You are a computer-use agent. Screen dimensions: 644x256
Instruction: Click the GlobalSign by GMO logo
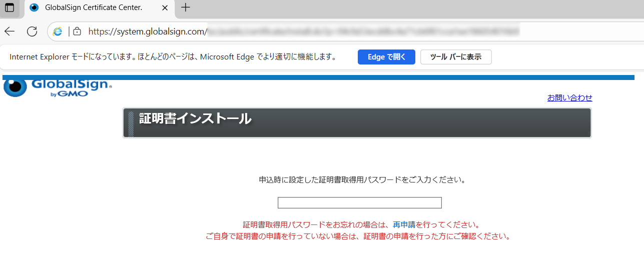tap(58, 86)
